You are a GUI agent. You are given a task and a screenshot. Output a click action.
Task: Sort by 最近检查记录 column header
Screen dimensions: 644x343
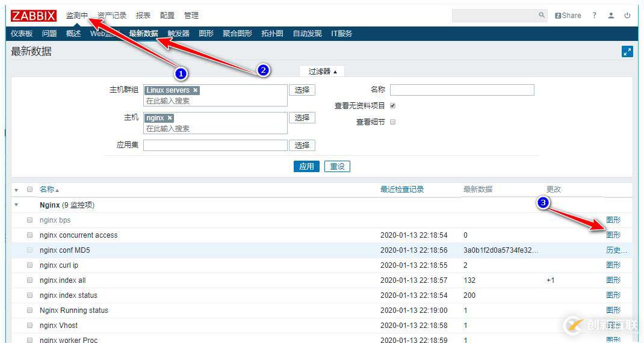[x=402, y=190]
